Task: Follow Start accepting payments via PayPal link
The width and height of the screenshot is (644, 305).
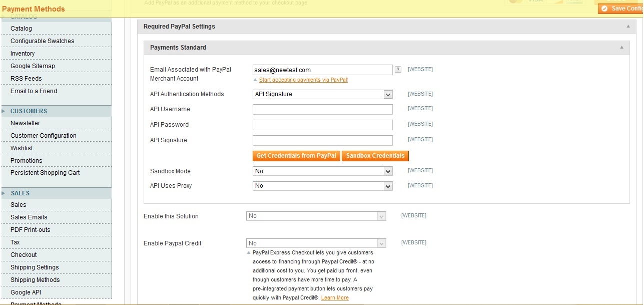Action: (x=303, y=80)
